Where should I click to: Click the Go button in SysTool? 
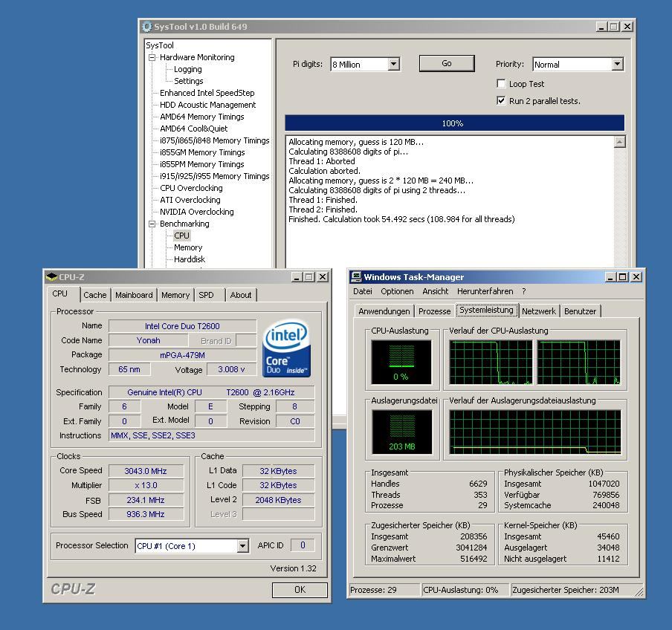[x=447, y=63]
